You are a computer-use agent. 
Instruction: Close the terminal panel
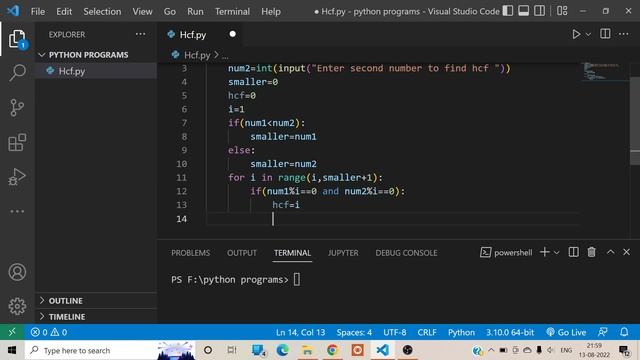tap(627, 252)
